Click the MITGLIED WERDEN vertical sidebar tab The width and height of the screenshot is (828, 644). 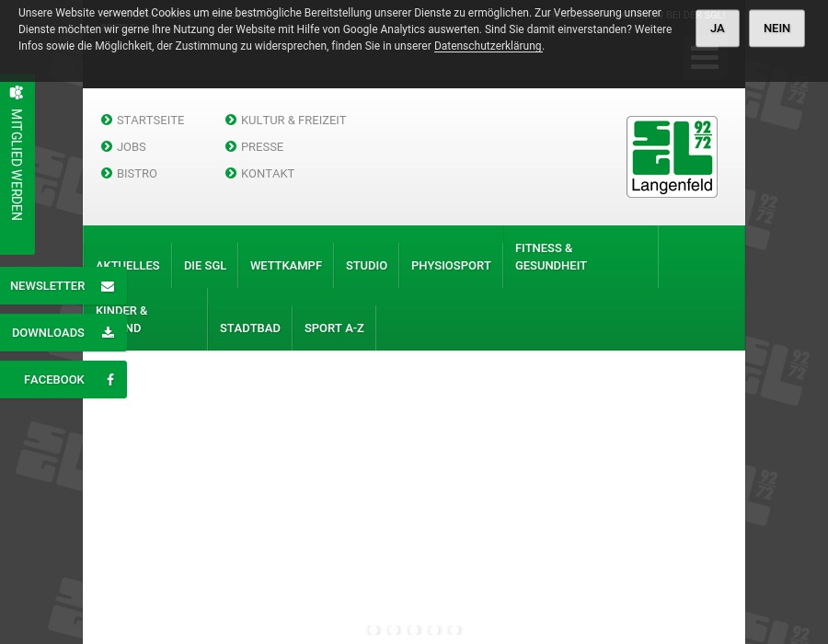pyautogui.click(x=16, y=167)
